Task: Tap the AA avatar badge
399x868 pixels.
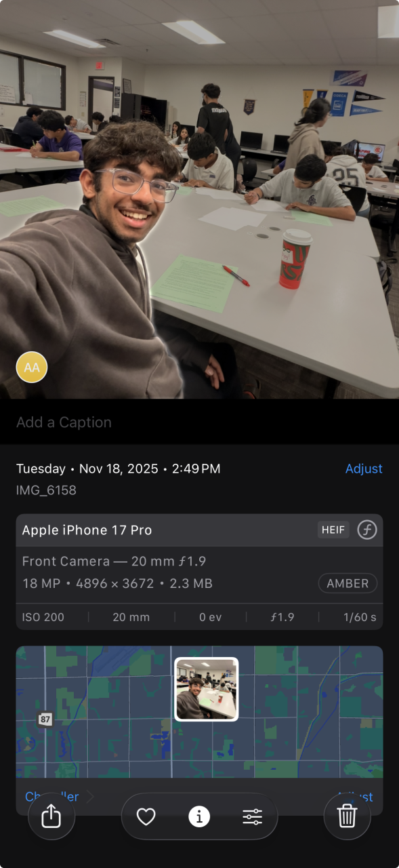Action: pos(32,368)
